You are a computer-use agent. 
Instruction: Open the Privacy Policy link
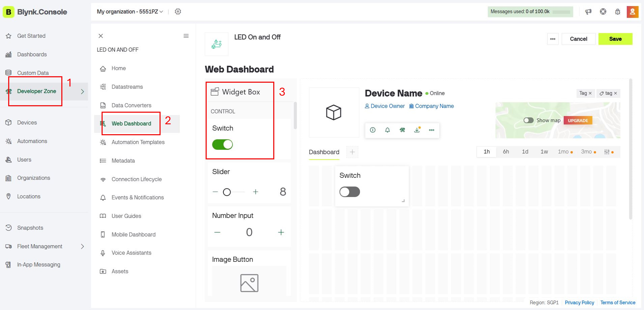tap(579, 303)
